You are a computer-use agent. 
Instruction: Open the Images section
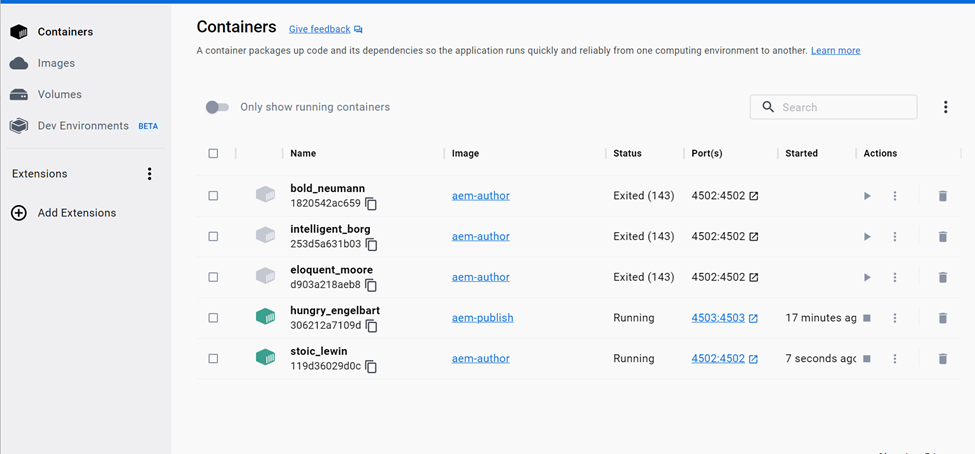coord(56,63)
